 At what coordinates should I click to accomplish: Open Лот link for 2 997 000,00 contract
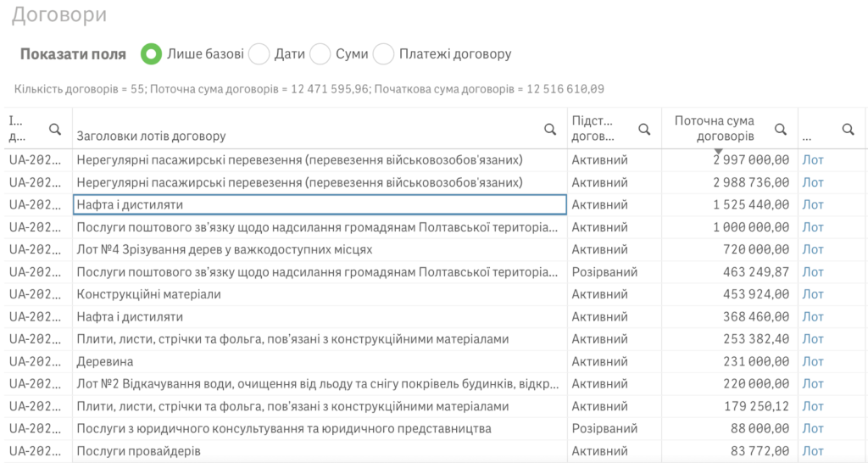point(813,159)
